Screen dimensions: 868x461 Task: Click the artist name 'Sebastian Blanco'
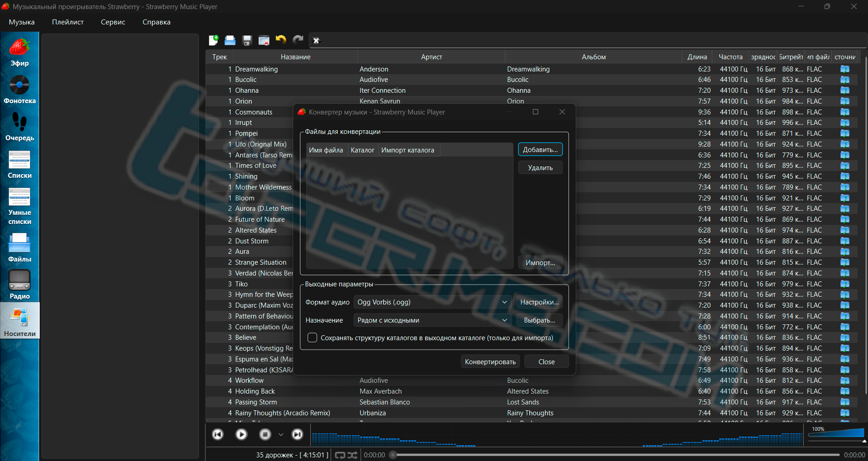[385, 402]
